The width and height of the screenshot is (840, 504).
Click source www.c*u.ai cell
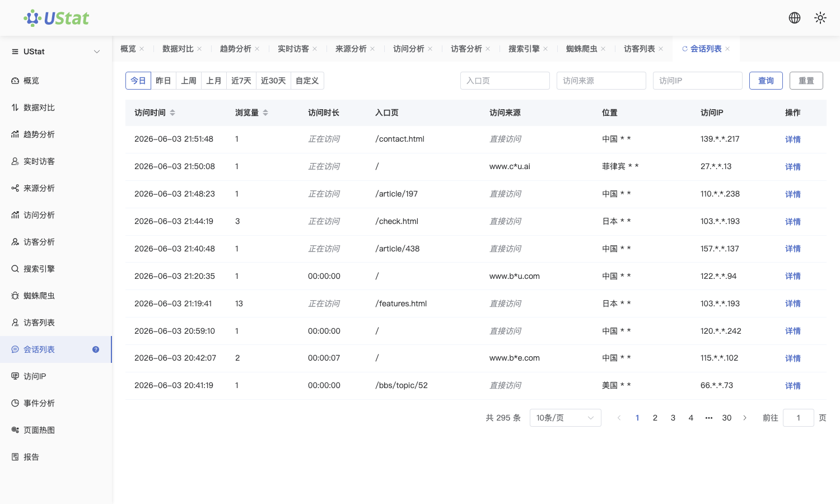(510, 166)
